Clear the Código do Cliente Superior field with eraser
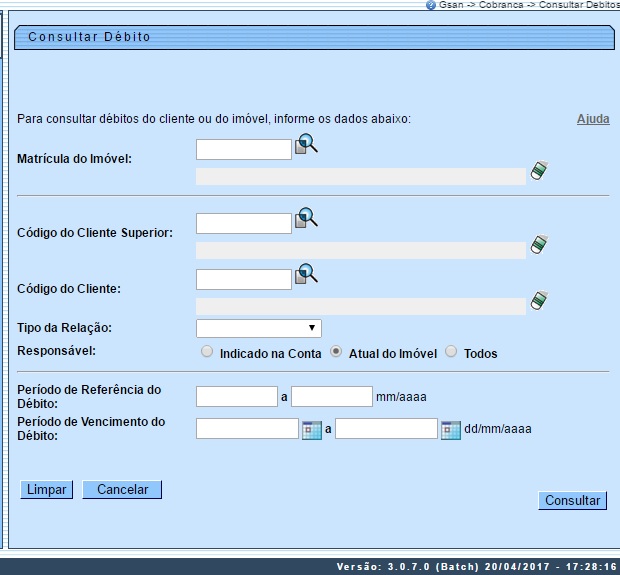 tap(539, 244)
